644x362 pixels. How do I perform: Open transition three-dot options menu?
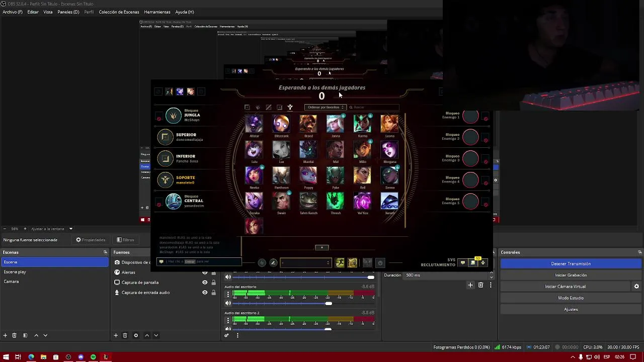[491, 285]
